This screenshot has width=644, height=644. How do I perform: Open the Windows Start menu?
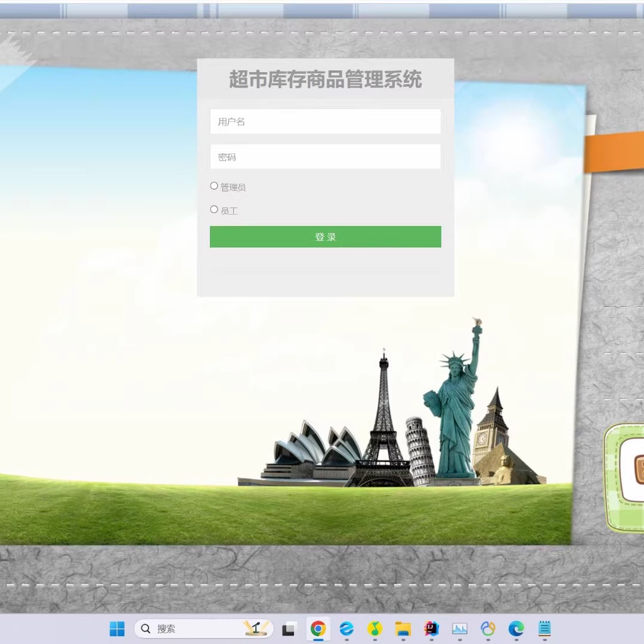pyautogui.click(x=117, y=629)
